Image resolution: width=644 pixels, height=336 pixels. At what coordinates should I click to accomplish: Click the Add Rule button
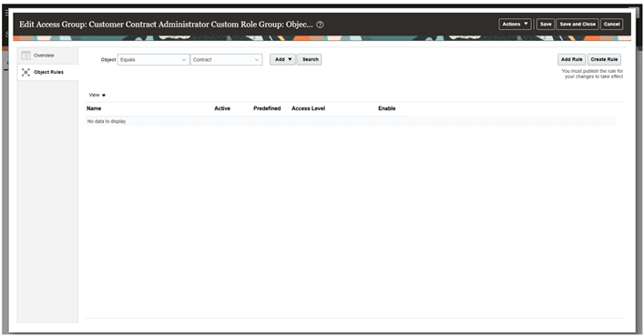(572, 59)
